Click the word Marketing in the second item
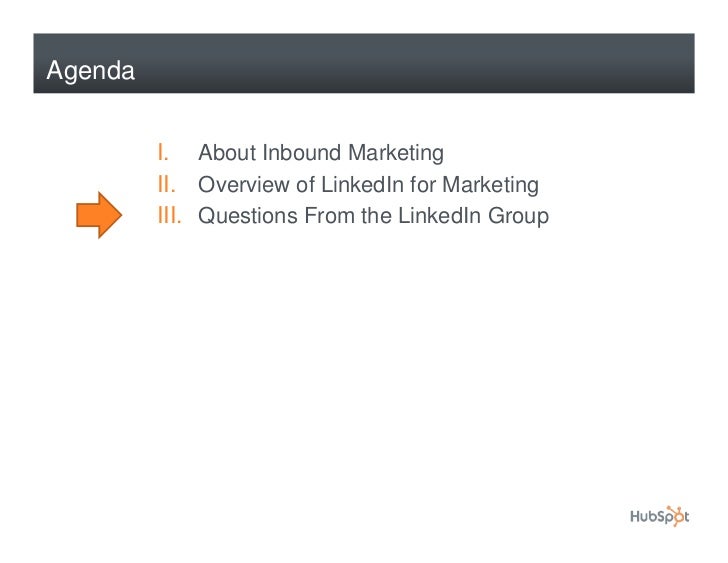 [490, 184]
